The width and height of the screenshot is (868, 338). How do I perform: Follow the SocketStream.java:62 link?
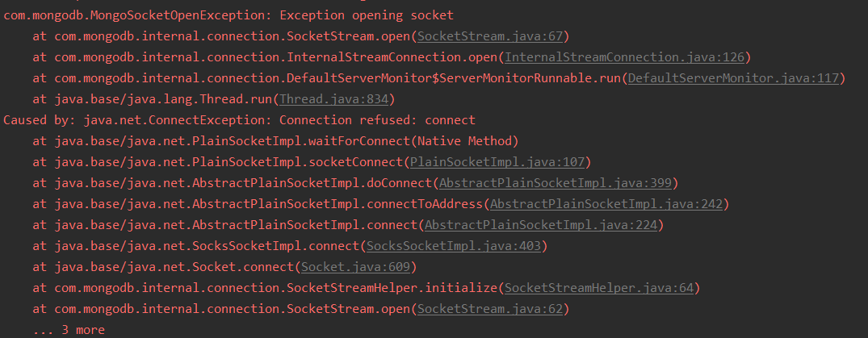[490, 309]
